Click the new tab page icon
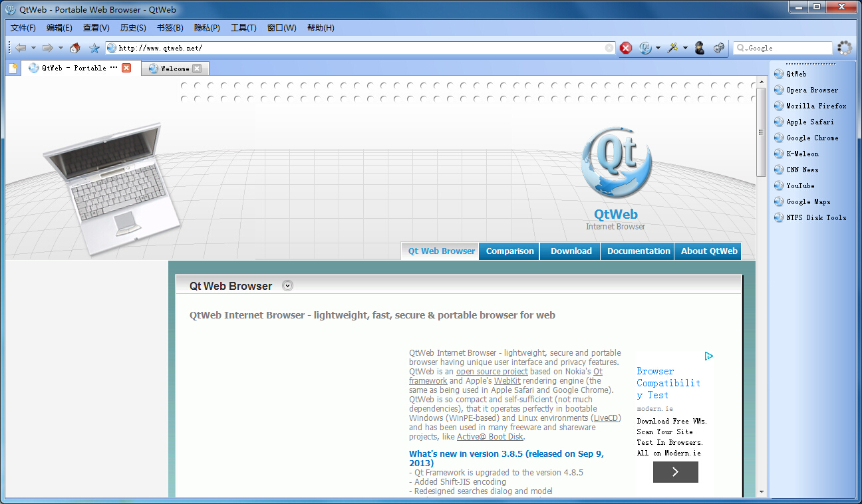 tap(13, 68)
